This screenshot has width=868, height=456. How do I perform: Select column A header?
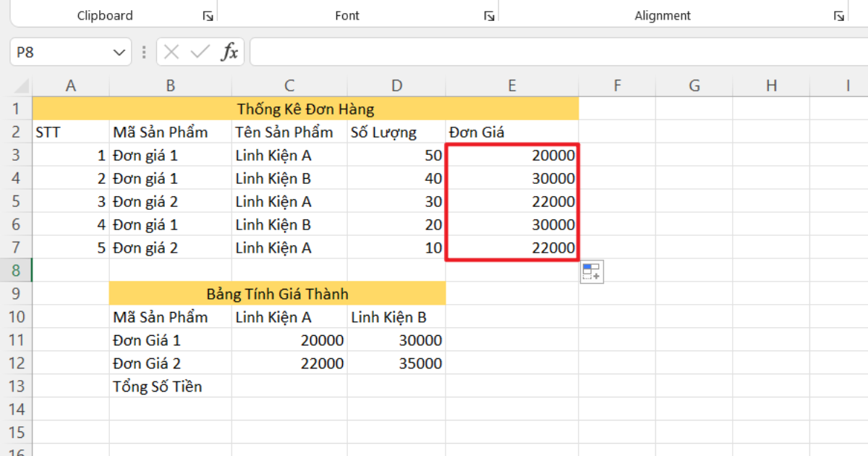coord(71,86)
